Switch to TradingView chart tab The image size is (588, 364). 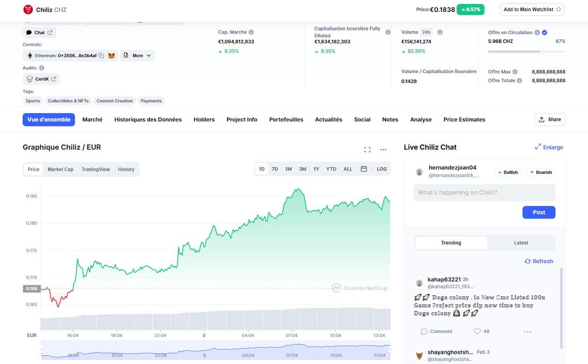(x=96, y=170)
